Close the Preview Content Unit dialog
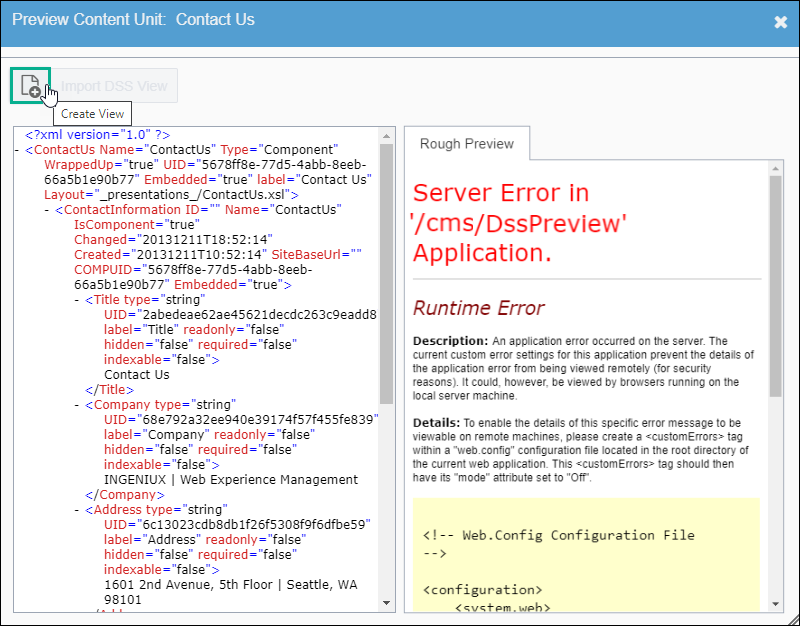 click(780, 22)
